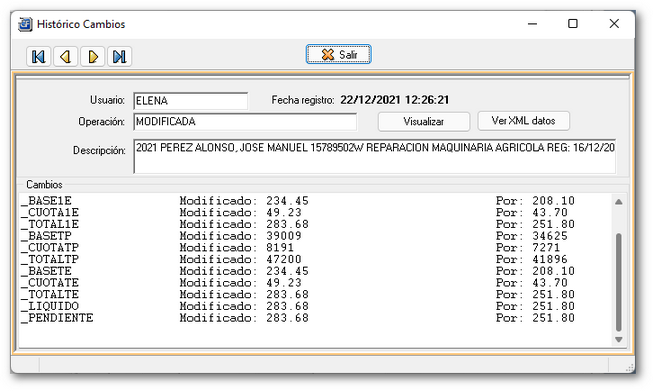The image size is (653, 391).
Task: Click the Salir button
Action: (338, 55)
